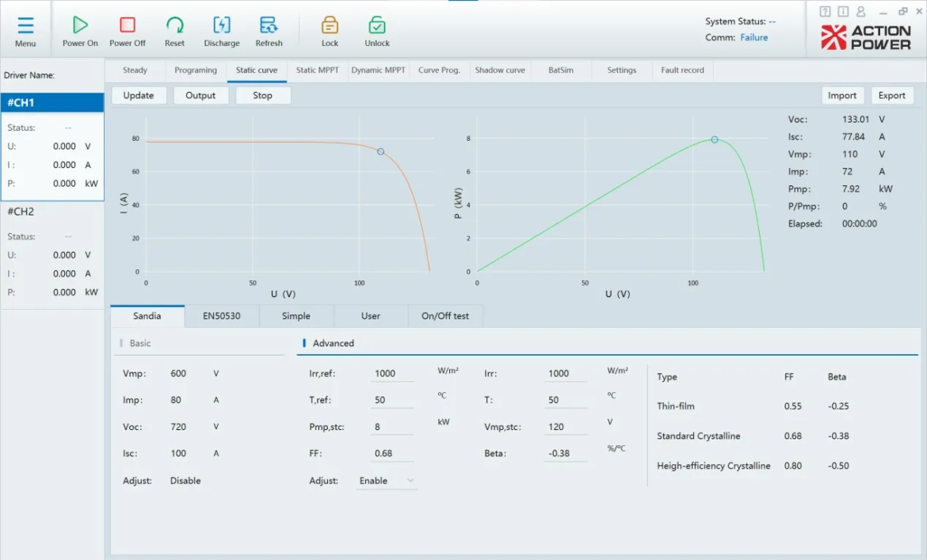Select the Static curve tab
Image resolution: width=927 pixels, height=560 pixels.
click(257, 70)
